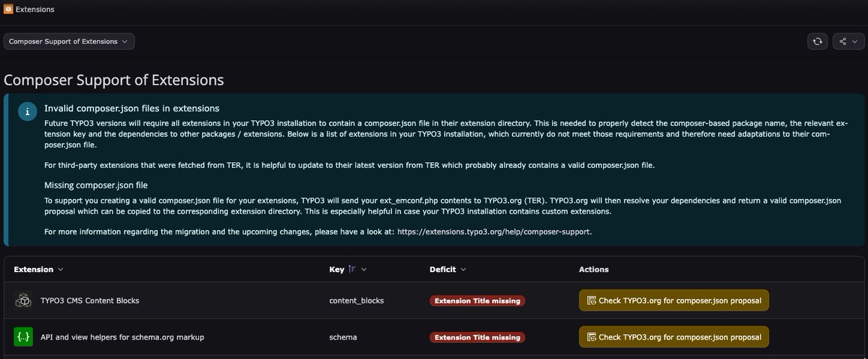
Task: Sort by the Key column header
Action: (x=348, y=269)
